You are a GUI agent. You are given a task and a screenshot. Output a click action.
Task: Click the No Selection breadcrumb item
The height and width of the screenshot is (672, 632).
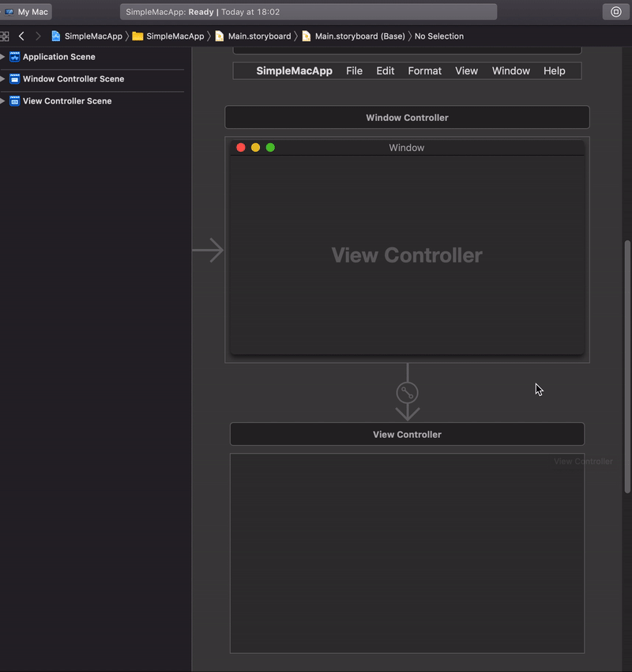pyautogui.click(x=438, y=36)
